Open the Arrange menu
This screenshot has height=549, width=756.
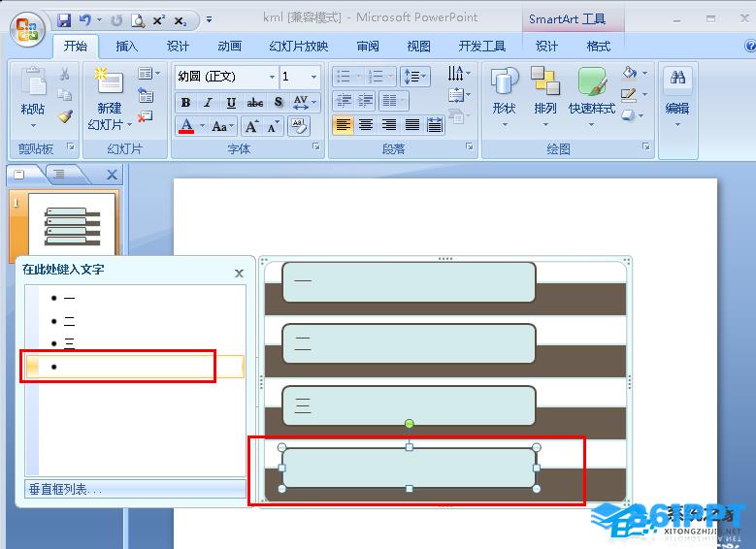(x=545, y=96)
